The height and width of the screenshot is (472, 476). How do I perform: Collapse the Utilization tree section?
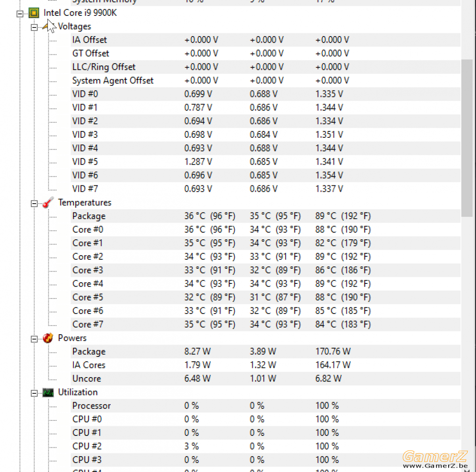pos(34,393)
